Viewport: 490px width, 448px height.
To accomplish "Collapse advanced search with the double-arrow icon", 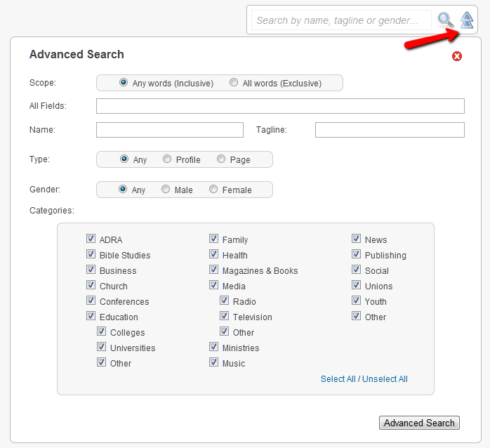I will pos(467,20).
